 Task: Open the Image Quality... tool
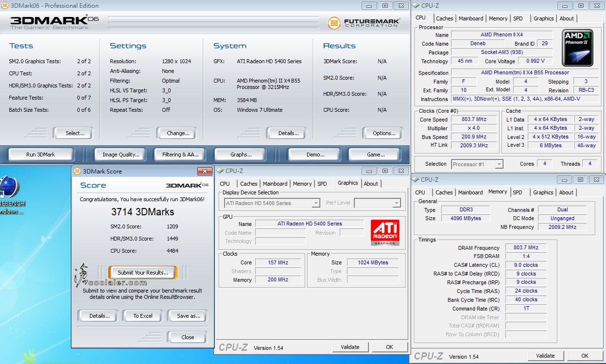pyautogui.click(x=121, y=155)
